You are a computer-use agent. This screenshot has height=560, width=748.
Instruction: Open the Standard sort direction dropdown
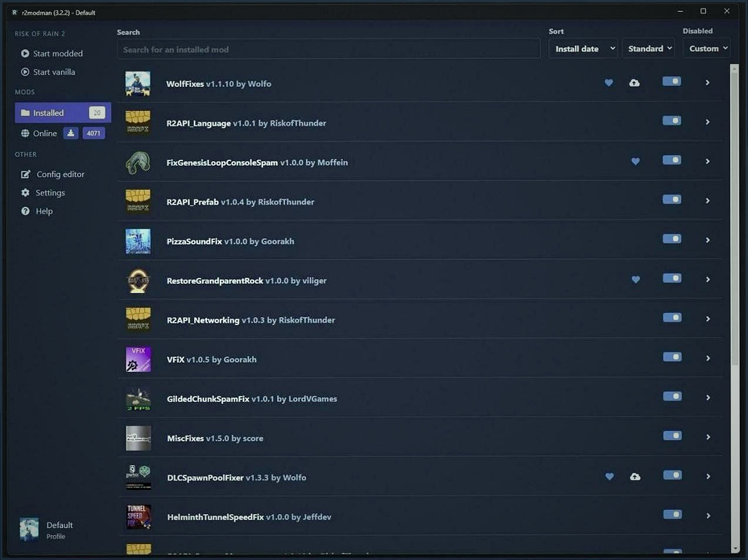point(648,49)
